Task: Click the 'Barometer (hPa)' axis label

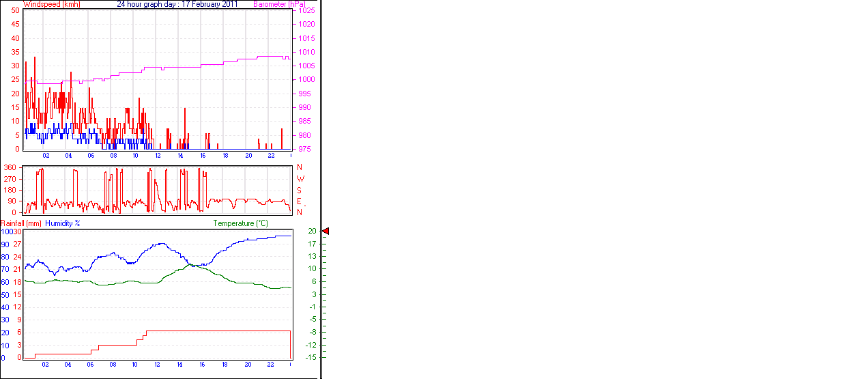Action: [x=279, y=4]
